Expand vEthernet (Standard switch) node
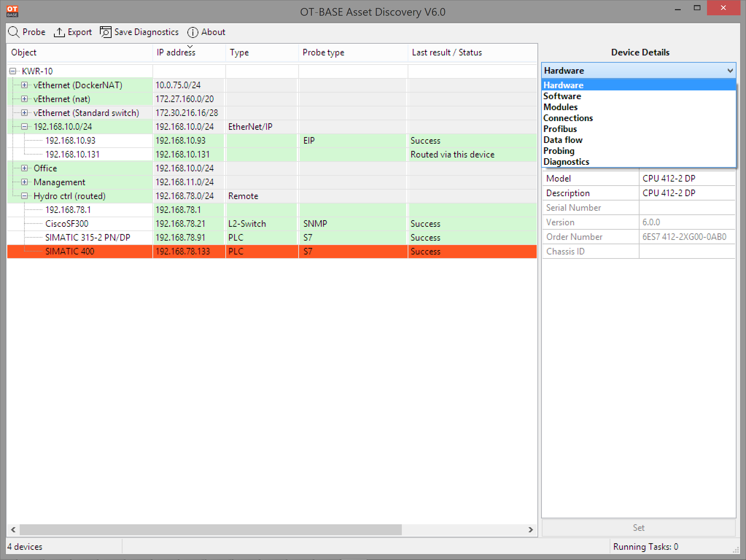Viewport: 746px width, 560px height. [x=24, y=113]
